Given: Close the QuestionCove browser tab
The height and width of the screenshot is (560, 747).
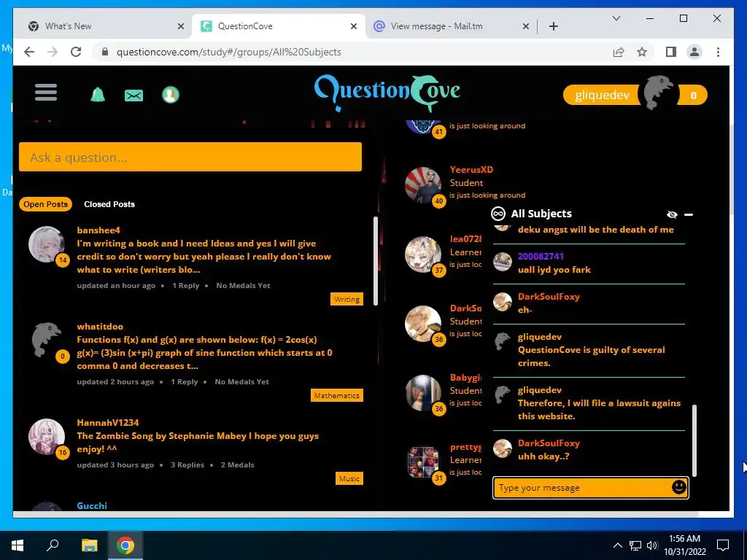Looking at the screenshot, I should click(354, 26).
